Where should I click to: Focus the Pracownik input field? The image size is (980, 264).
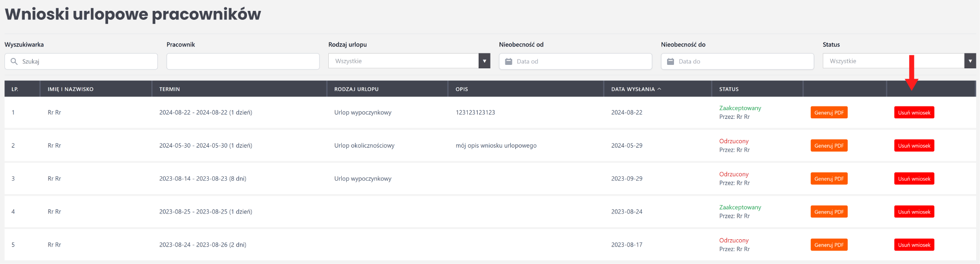243,61
